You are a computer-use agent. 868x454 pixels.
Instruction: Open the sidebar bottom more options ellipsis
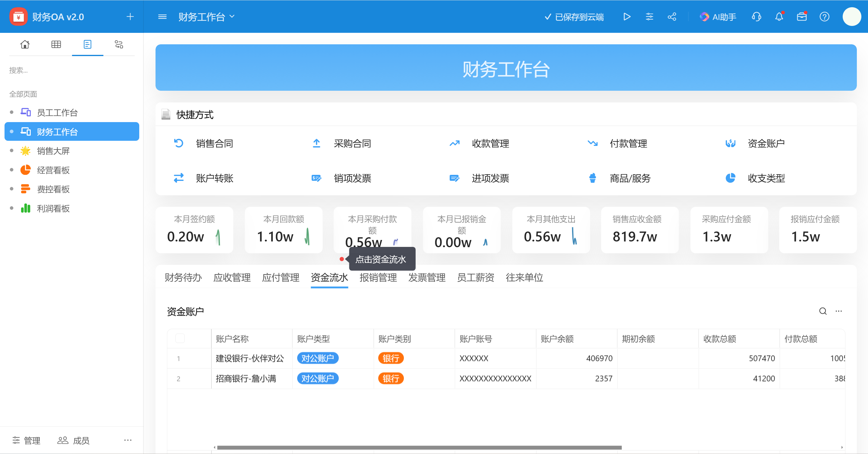coord(128,440)
